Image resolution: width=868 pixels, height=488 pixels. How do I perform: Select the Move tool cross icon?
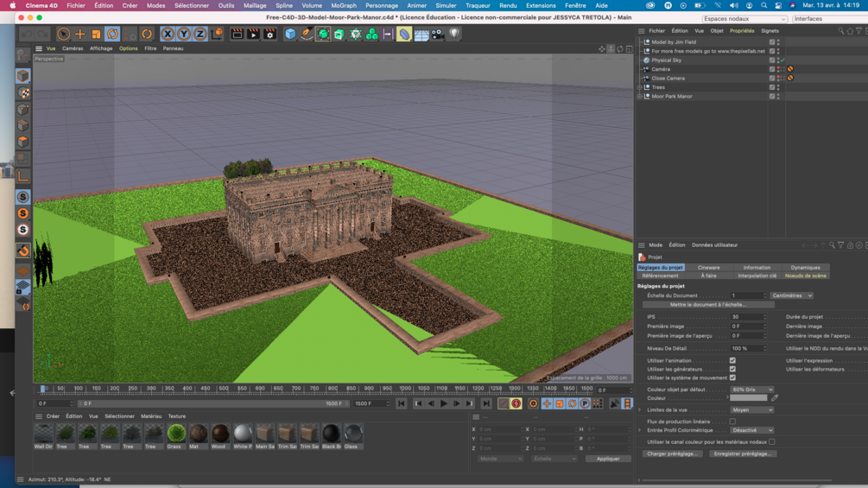click(80, 35)
